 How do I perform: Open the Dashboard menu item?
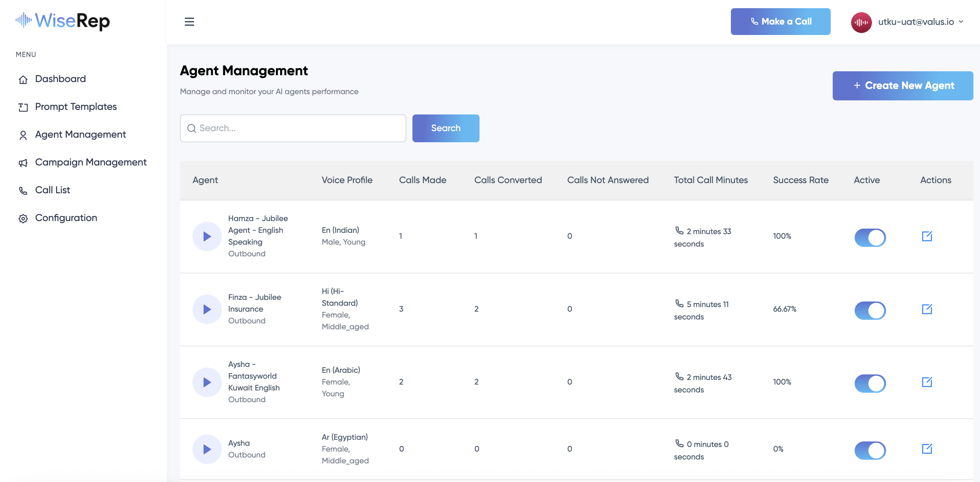coord(60,79)
